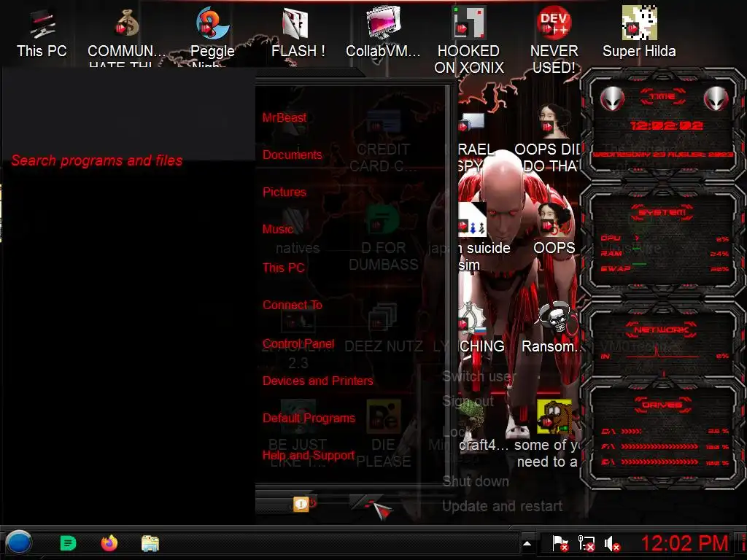Open MrBeast user folder in Start menu

click(x=284, y=117)
